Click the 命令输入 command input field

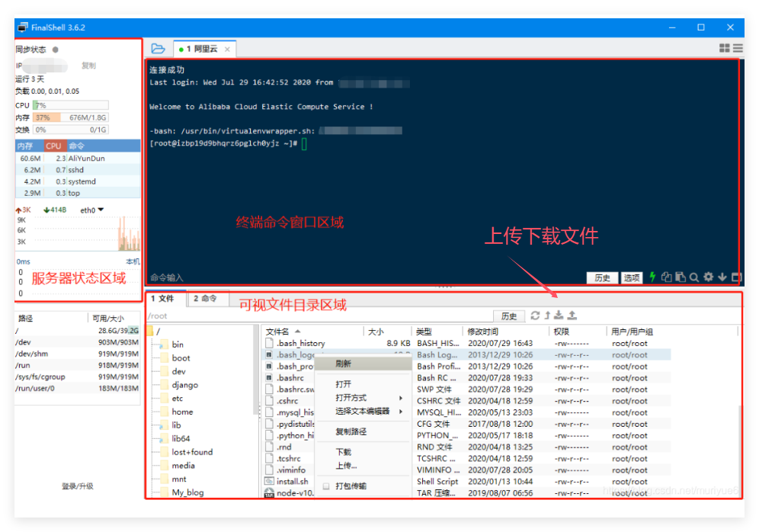click(366, 277)
